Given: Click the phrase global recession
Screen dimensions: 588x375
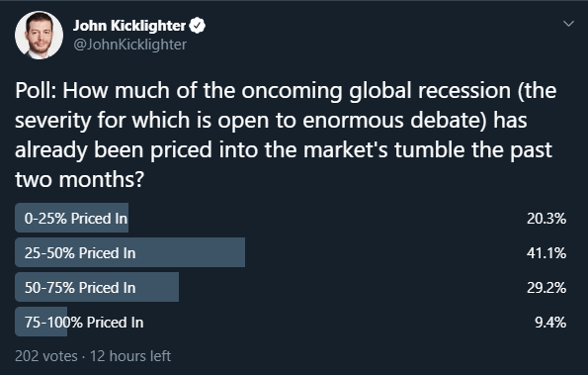Looking at the screenshot, I should (430, 92).
